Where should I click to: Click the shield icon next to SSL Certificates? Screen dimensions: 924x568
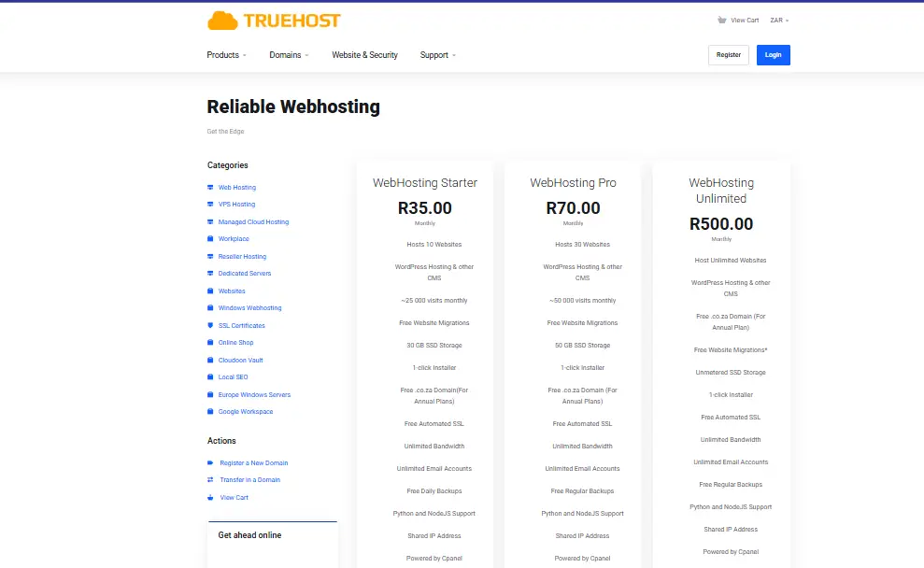coord(212,325)
